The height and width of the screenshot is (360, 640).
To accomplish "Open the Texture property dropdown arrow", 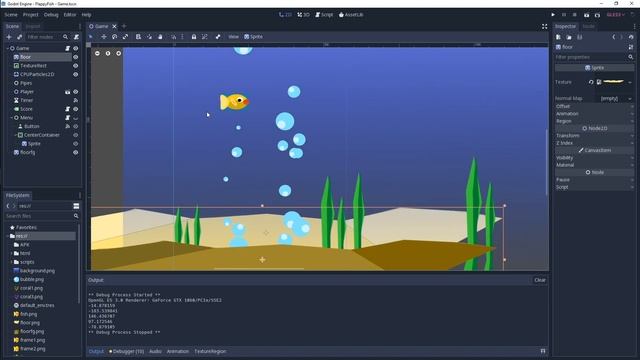I will 630,82.
